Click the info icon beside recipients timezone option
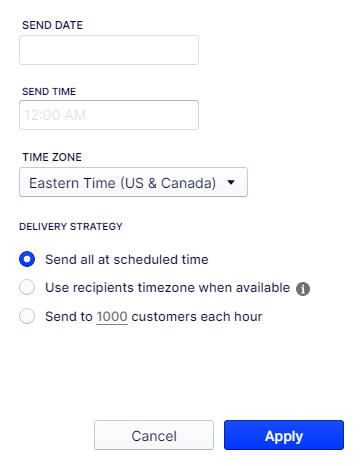Screen dimensions: 360x466 click(303, 289)
